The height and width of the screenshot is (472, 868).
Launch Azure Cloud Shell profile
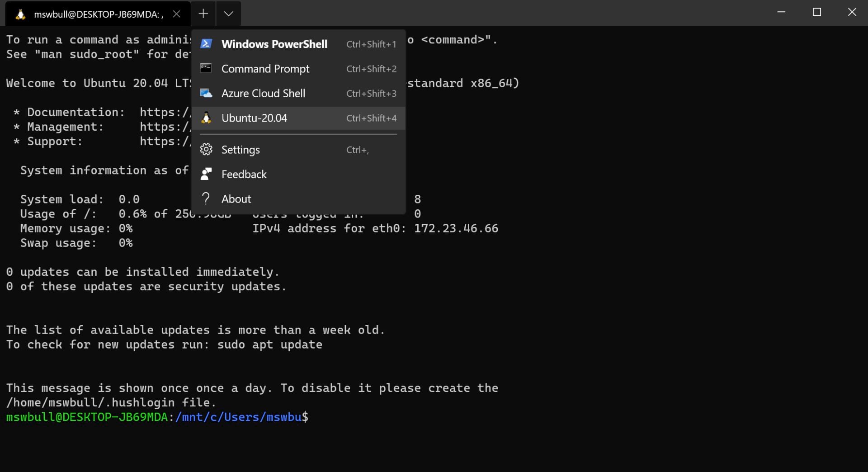pyautogui.click(x=298, y=93)
